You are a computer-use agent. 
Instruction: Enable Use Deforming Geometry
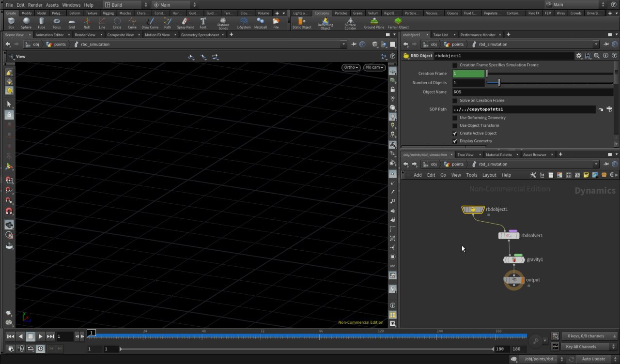(x=455, y=118)
